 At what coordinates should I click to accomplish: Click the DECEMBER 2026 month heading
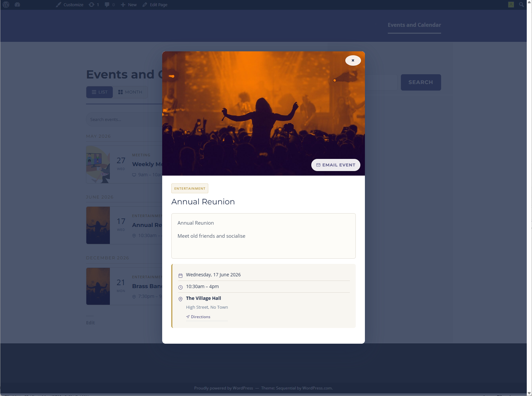(x=108, y=258)
